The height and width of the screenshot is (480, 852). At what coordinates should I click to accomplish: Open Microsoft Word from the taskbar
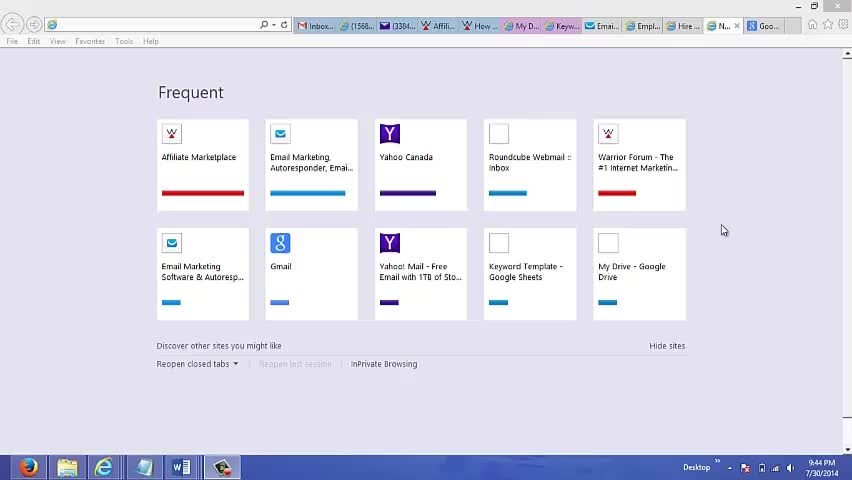click(181, 467)
